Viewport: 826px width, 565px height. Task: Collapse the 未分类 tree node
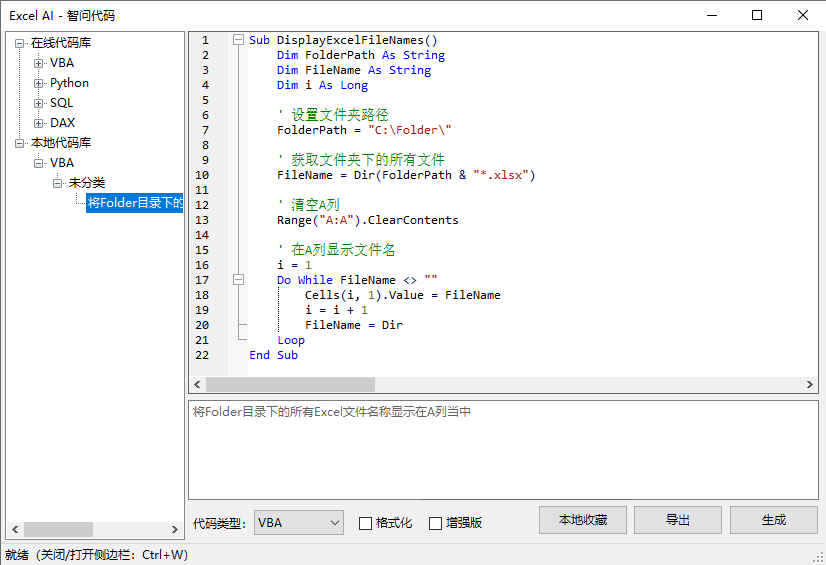pyautogui.click(x=57, y=183)
